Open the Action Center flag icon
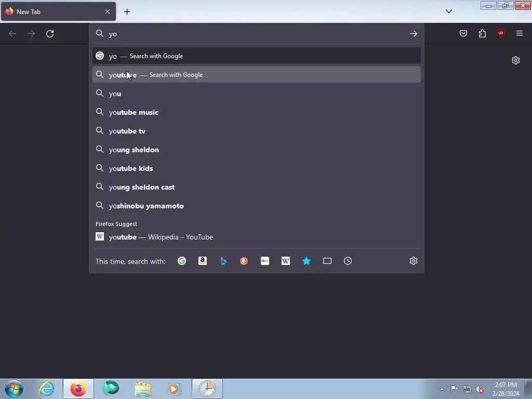Screen dimensions: 532x399 point(454,389)
